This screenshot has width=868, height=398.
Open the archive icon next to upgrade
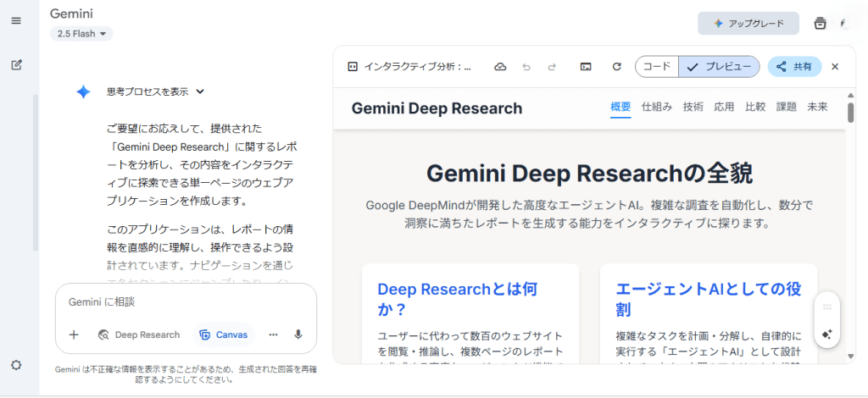820,23
